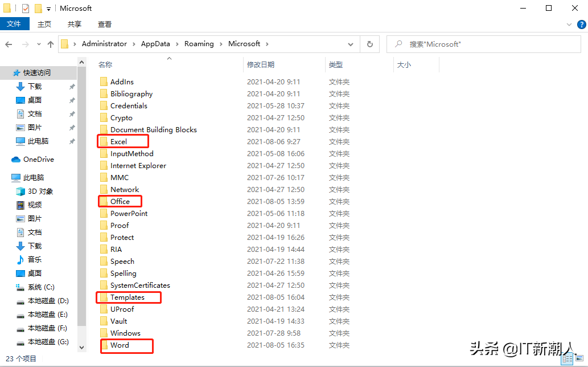
Task: Click Microsoft in the address path
Action: pyautogui.click(x=244, y=44)
